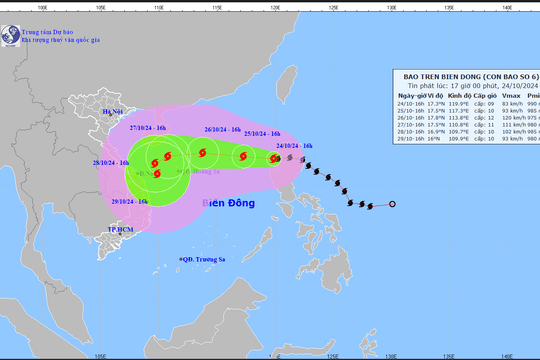Click 'Khí tượng thuỷ văn quốc gia' text
This screenshot has width=540, height=360.
click(x=61, y=40)
